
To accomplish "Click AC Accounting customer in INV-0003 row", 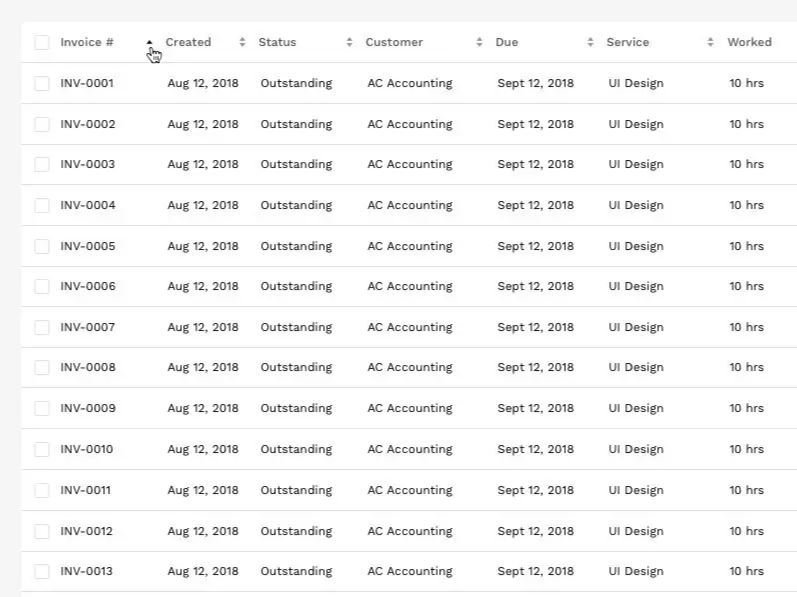I will tap(410, 165).
